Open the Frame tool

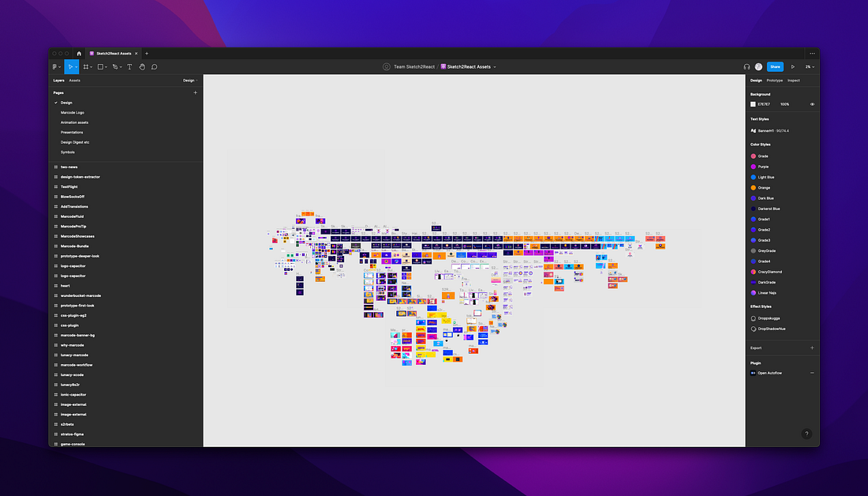coord(87,66)
